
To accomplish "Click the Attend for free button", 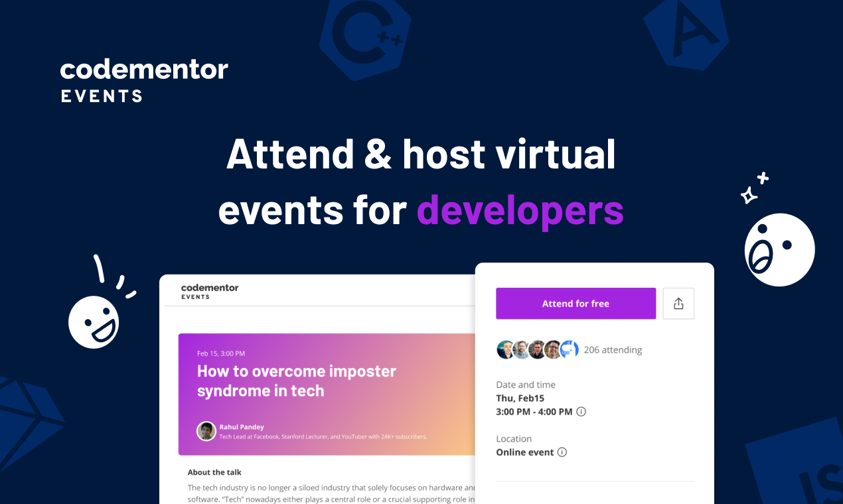I will pyautogui.click(x=575, y=303).
